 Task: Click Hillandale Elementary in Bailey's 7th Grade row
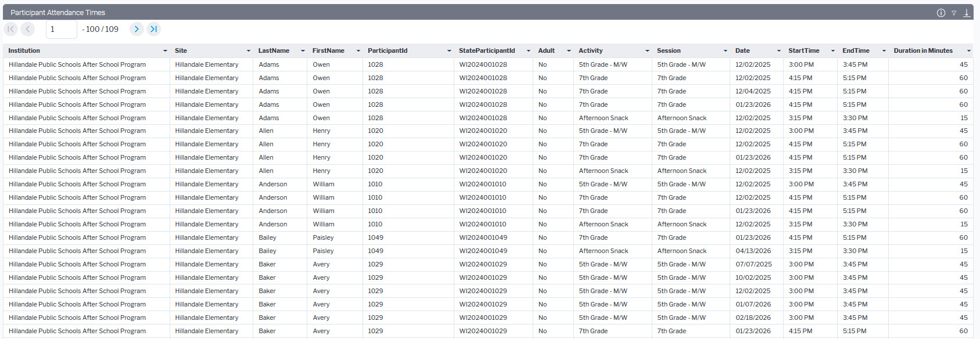pos(207,237)
